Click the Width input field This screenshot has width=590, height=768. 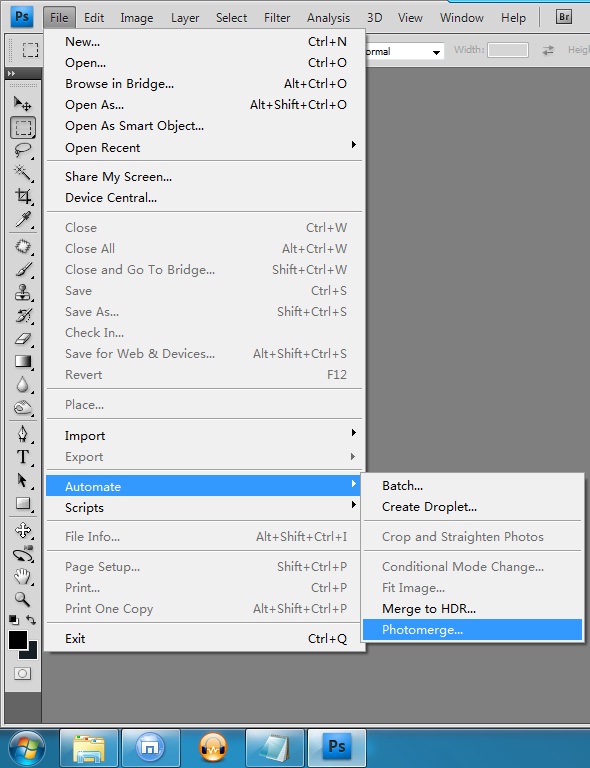(508, 50)
